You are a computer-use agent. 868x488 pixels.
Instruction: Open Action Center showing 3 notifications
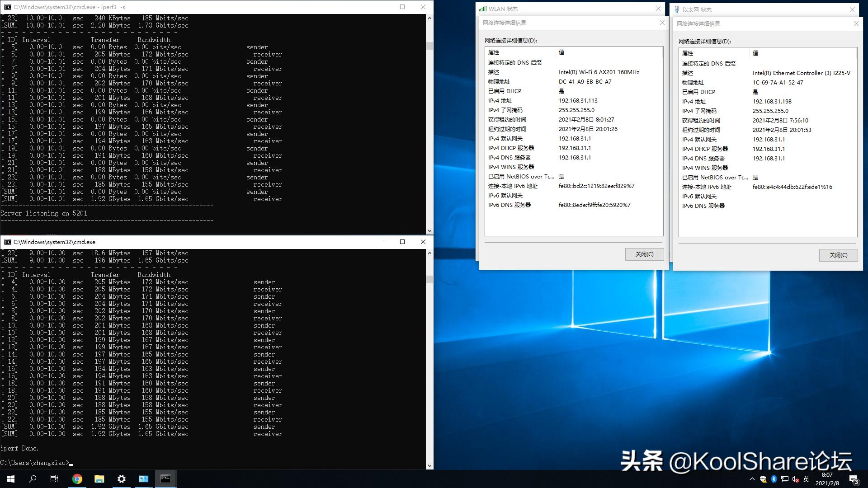click(853, 479)
